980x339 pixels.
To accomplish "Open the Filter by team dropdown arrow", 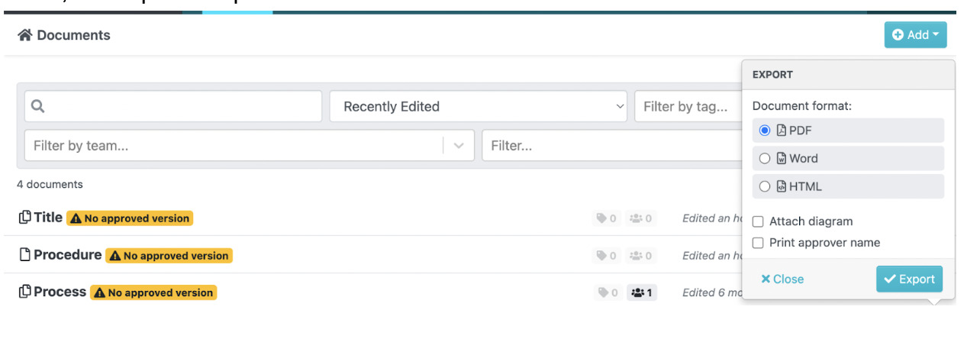I will click(459, 146).
